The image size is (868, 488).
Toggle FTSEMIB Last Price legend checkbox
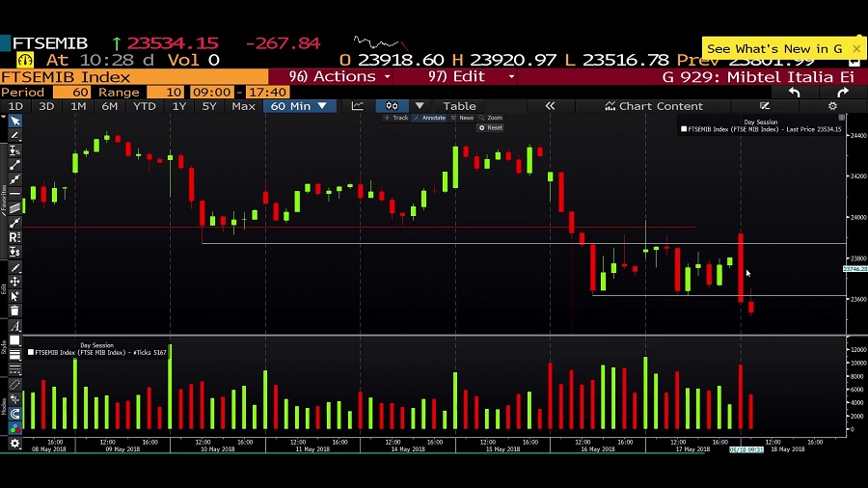tap(684, 129)
